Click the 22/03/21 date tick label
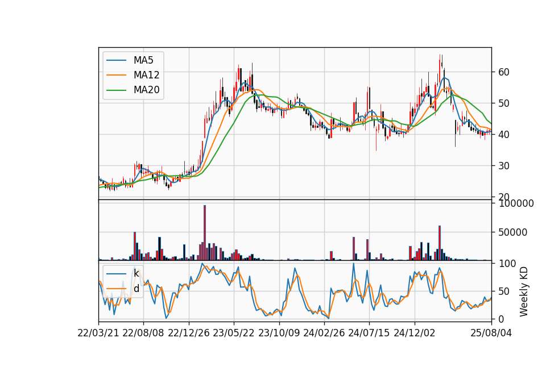 click(x=98, y=333)
